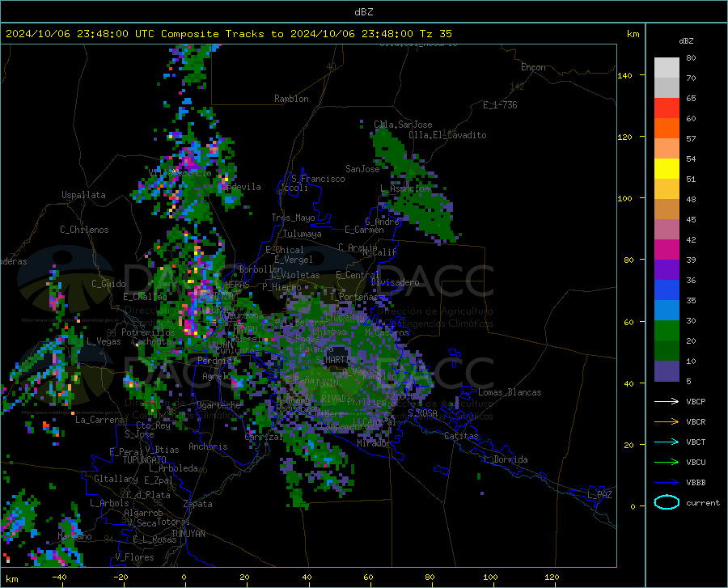Click the 'TUNUYAN' map label
The image size is (728, 588).
[x=188, y=534]
